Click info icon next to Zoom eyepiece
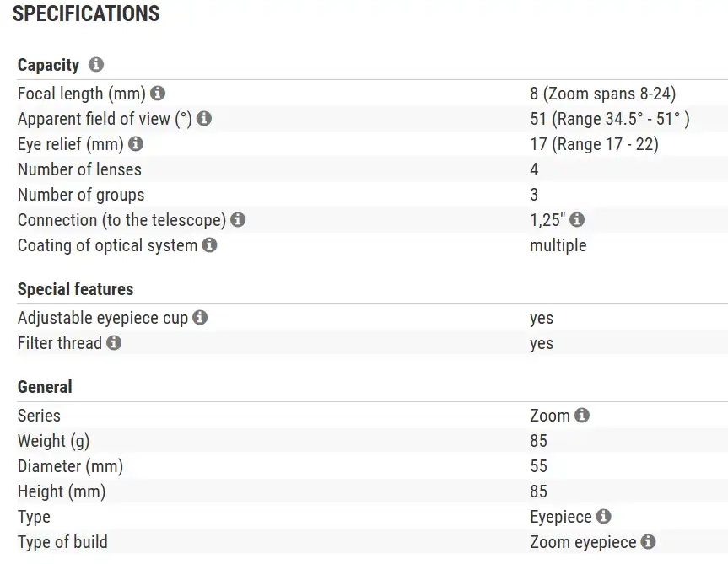 648,542
